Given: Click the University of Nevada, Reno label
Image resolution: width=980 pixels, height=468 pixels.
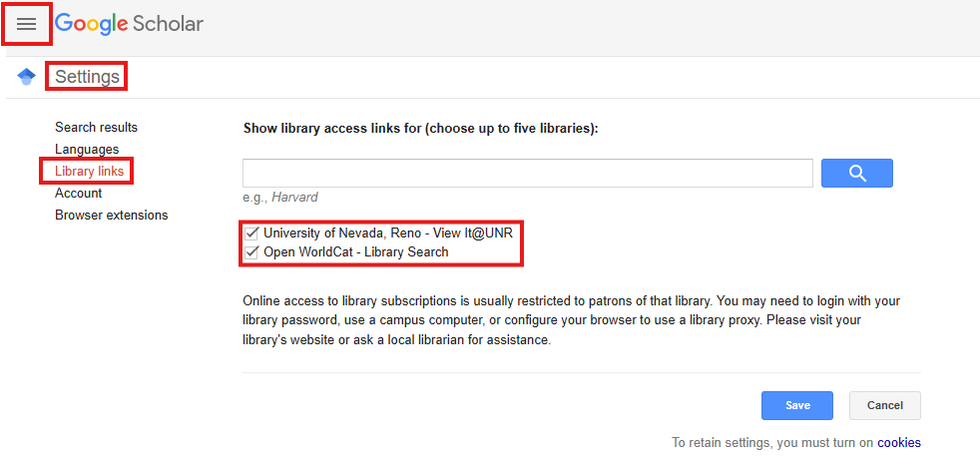Looking at the screenshot, I should pyautogui.click(x=387, y=234).
